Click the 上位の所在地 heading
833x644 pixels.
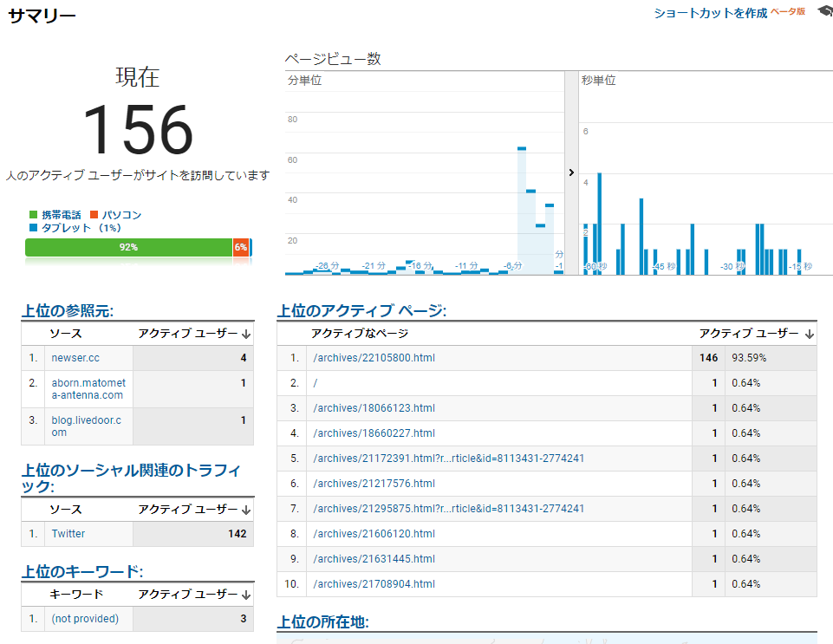[x=323, y=621]
